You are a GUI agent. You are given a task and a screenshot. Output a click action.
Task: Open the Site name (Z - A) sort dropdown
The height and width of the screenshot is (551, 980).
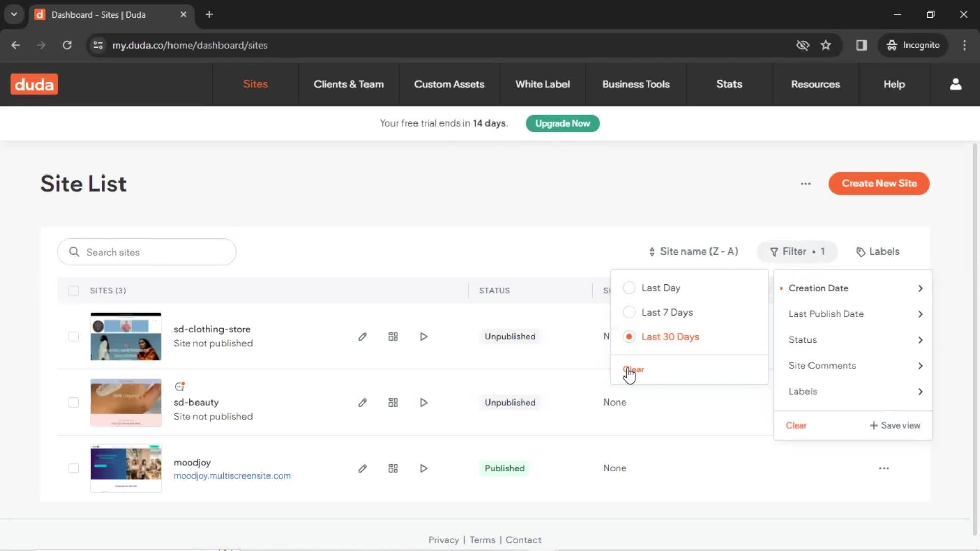(693, 252)
